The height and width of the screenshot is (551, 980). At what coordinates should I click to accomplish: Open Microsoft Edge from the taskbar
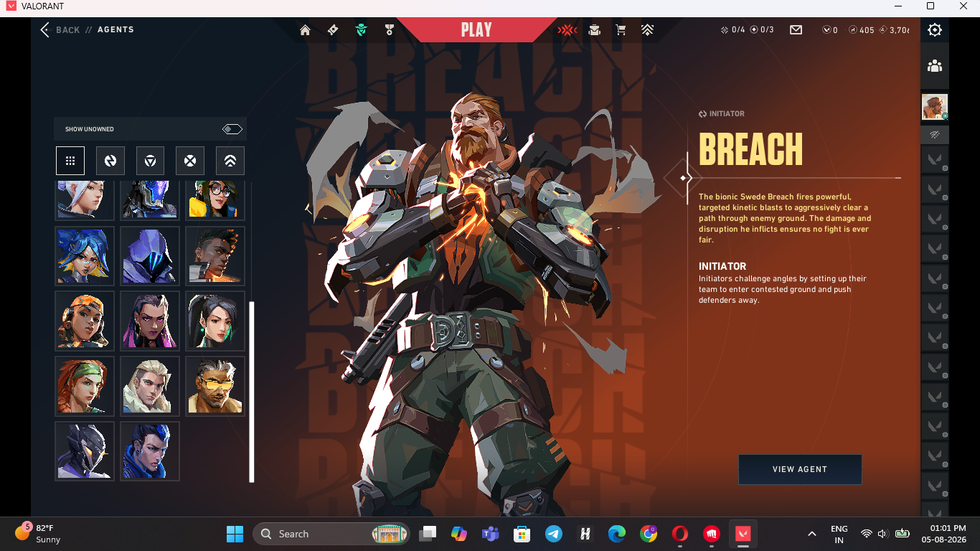pyautogui.click(x=616, y=534)
